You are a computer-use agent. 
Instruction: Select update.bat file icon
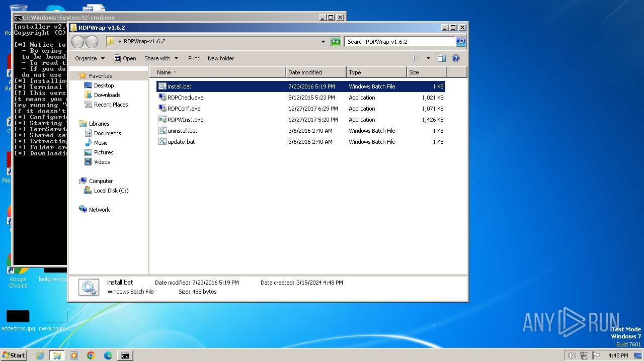[x=163, y=142]
